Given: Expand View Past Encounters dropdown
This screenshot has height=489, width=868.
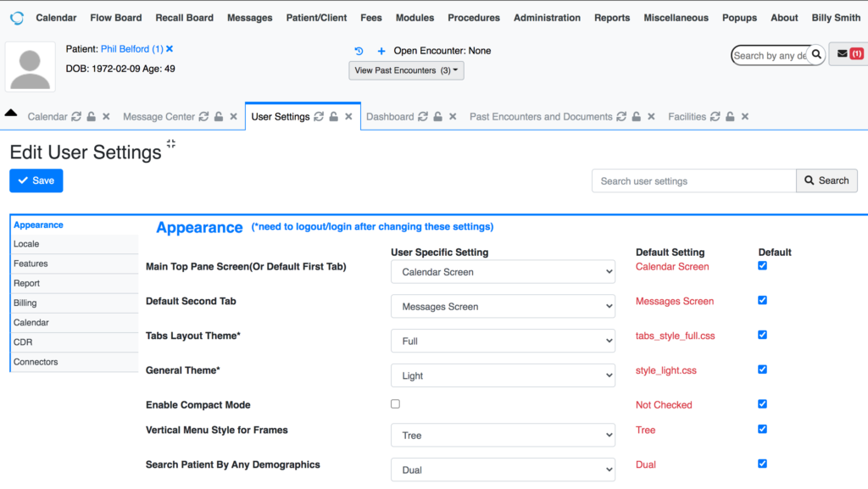Looking at the screenshot, I should (406, 70).
